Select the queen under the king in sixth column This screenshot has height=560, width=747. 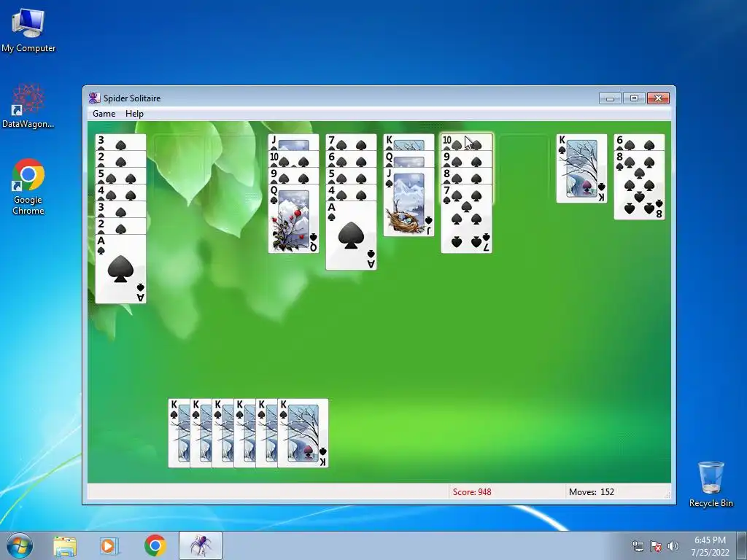coord(409,158)
